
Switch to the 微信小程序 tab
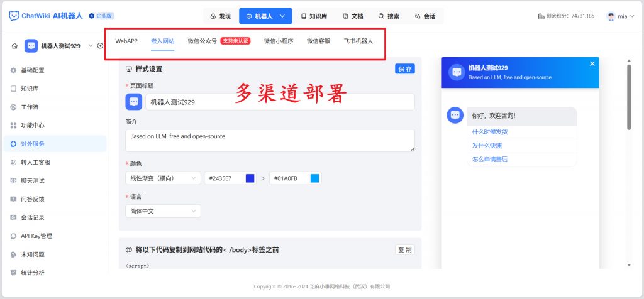pyautogui.click(x=279, y=41)
